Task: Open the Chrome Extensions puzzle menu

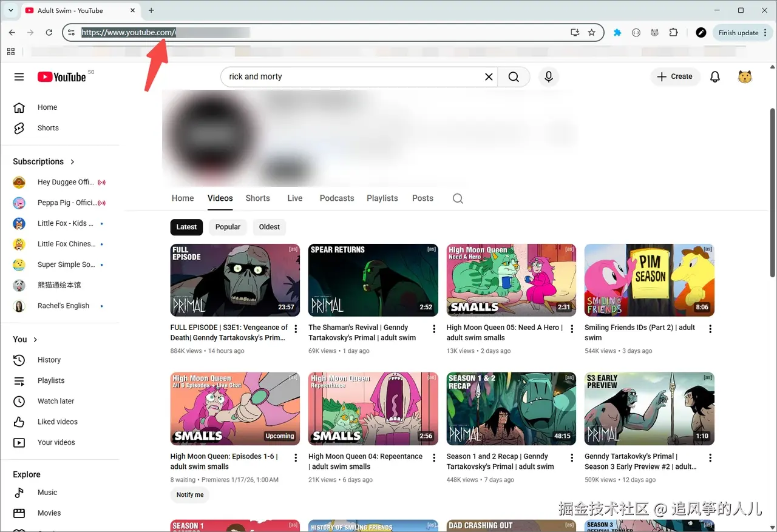Action: pos(673,33)
